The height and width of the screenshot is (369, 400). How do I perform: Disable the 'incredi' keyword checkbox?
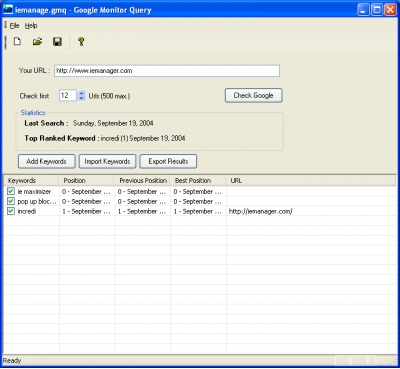click(x=11, y=211)
